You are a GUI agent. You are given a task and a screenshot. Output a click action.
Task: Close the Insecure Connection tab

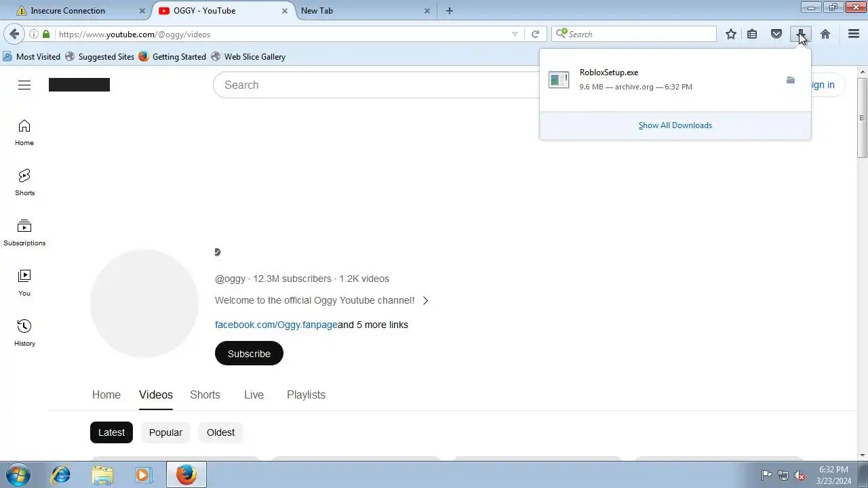click(142, 11)
